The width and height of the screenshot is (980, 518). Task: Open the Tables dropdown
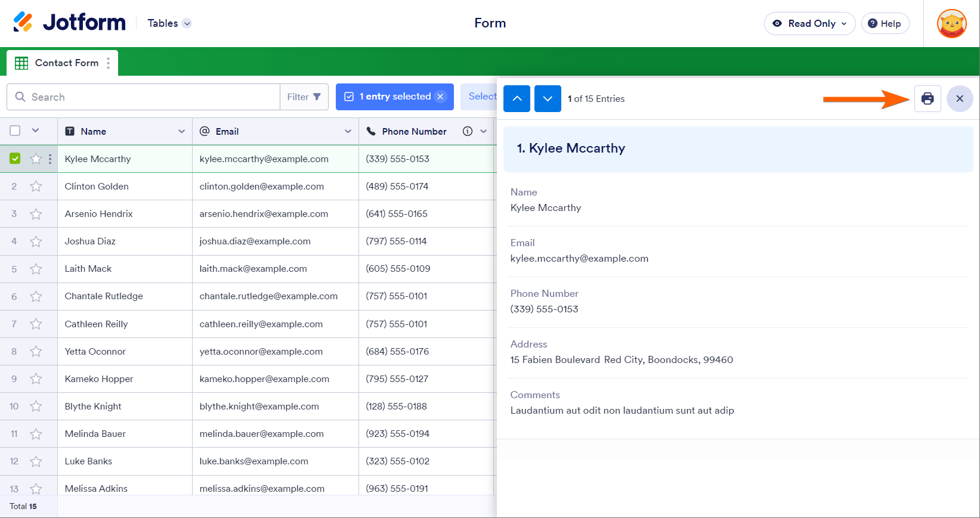[169, 23]
